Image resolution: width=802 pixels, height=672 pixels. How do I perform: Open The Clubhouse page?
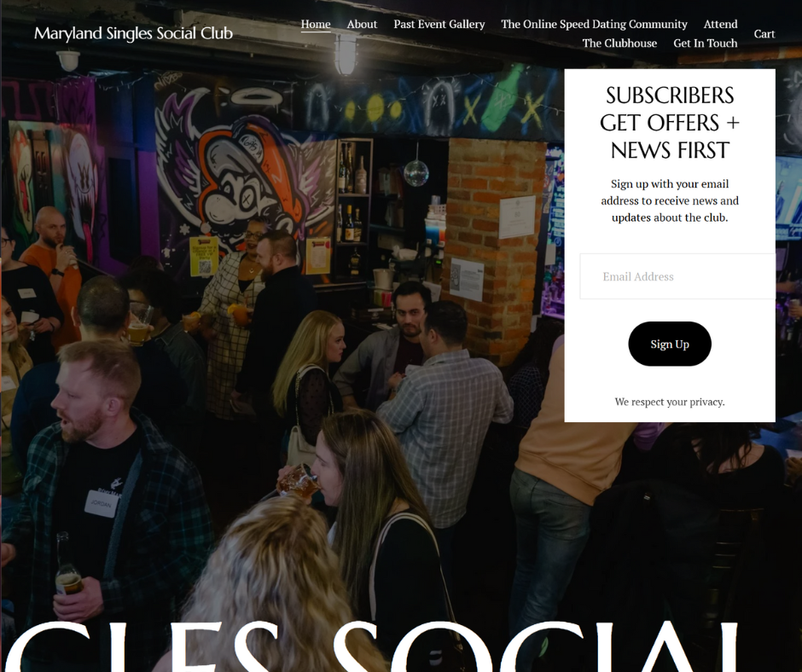(619, 43)
